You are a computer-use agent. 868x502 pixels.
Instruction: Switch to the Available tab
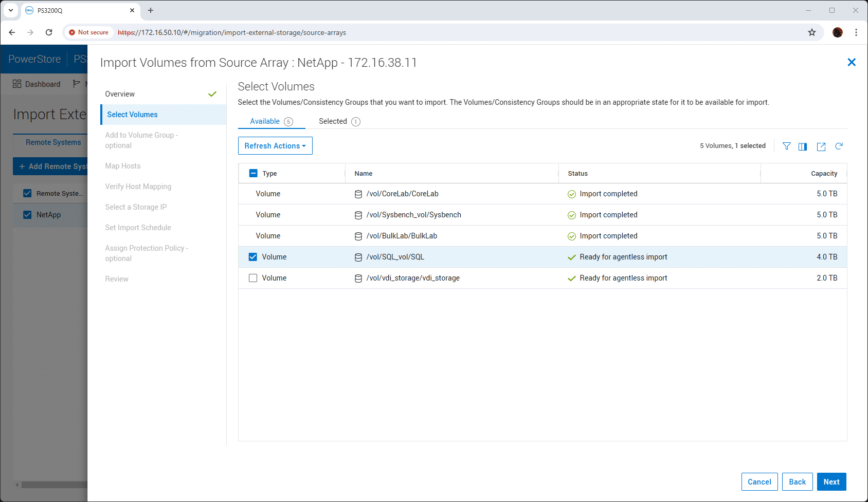click(x=272, y=121)
